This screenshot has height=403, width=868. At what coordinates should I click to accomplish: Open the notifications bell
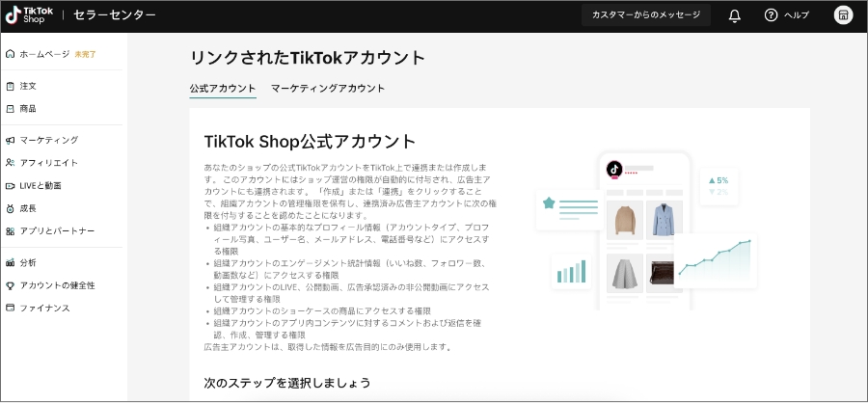point(735,15)
